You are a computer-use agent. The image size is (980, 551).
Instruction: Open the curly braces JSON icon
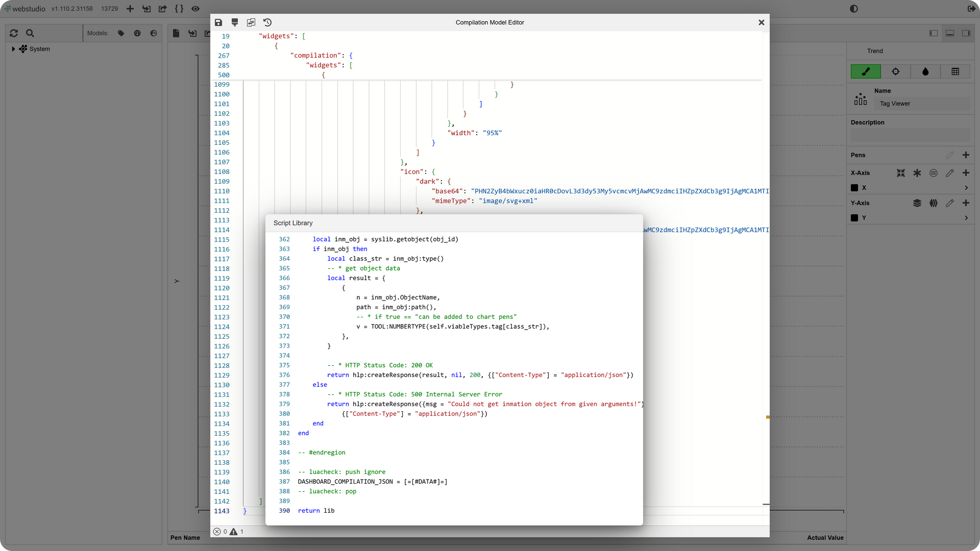coord(179,9)
